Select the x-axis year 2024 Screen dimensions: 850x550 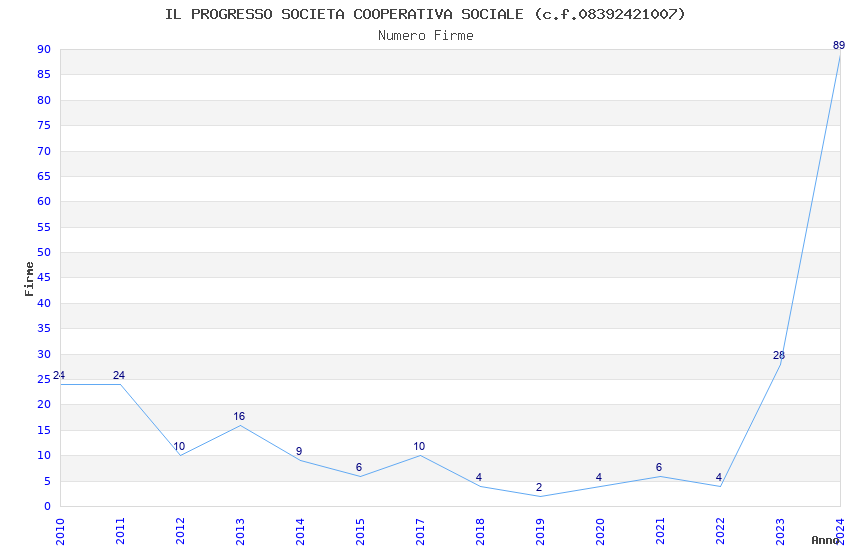[840, 532]
